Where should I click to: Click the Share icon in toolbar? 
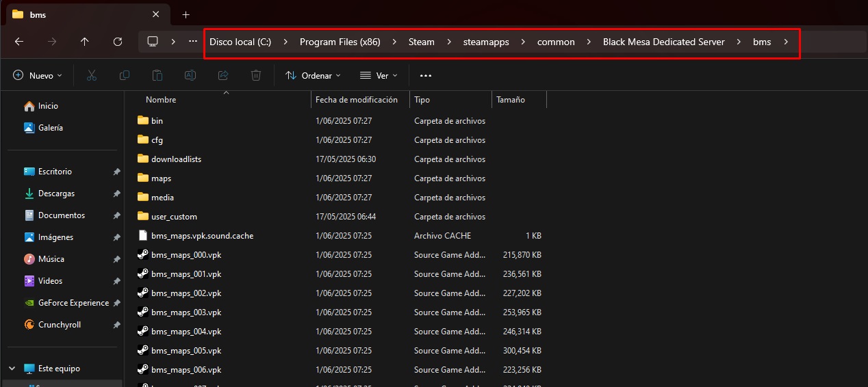[x=223, y=75]
